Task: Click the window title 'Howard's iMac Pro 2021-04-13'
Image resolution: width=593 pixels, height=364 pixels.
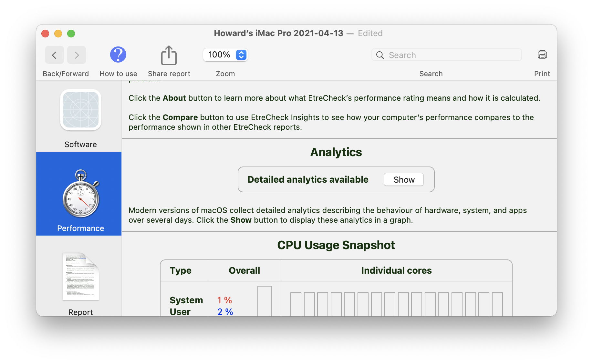Action: click(278, 33)
